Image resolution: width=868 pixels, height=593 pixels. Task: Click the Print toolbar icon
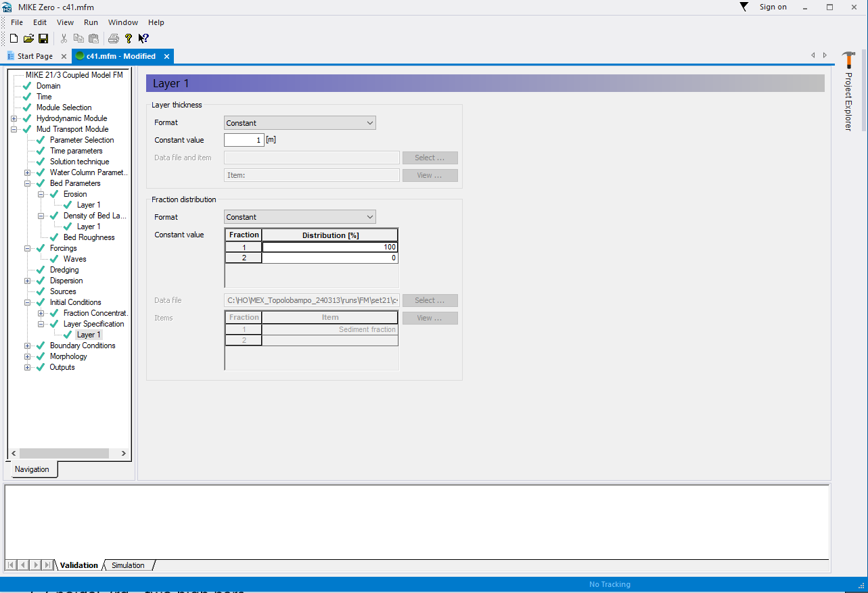point(114,39)
